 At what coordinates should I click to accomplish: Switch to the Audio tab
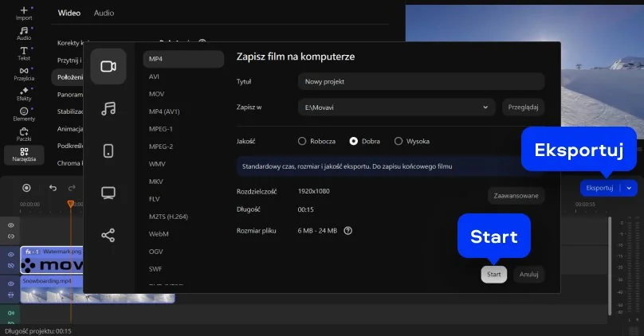104,14
